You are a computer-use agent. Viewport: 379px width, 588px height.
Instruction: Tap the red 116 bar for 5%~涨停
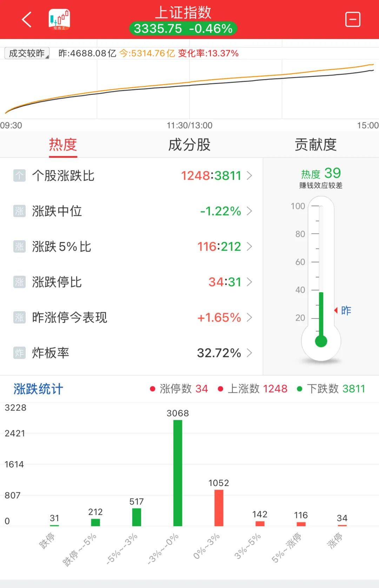click(x=301, y=524)
